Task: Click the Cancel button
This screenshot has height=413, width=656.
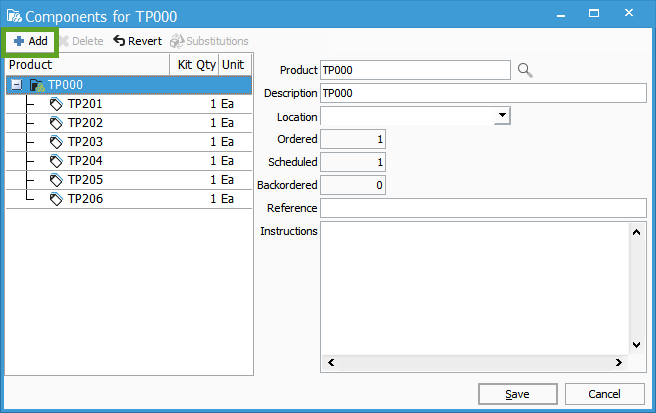Action: point(605,394)
